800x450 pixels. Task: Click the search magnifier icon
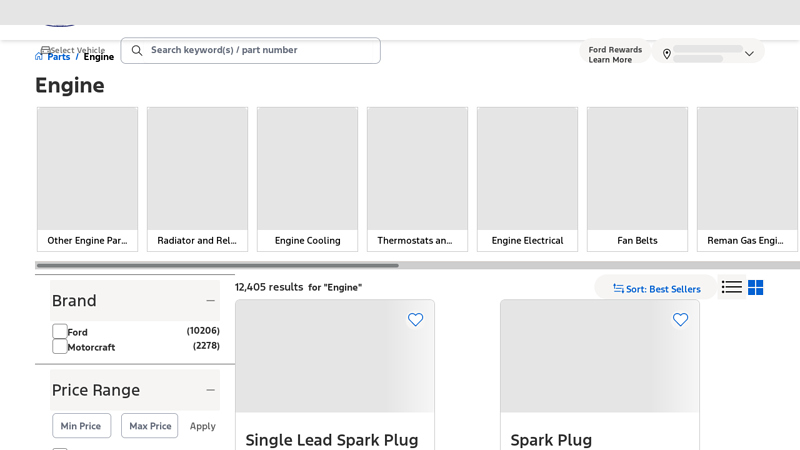(x=137, y=51)
